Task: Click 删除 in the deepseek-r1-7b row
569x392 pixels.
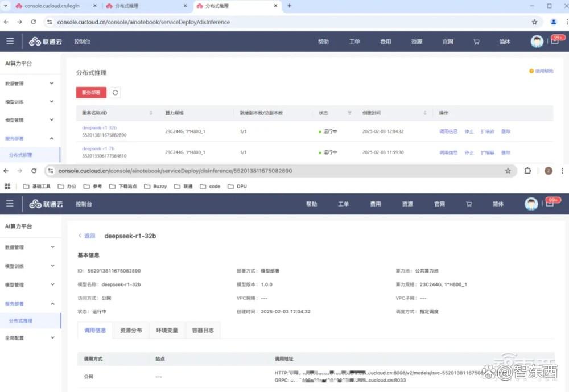Action: point(505,152)
